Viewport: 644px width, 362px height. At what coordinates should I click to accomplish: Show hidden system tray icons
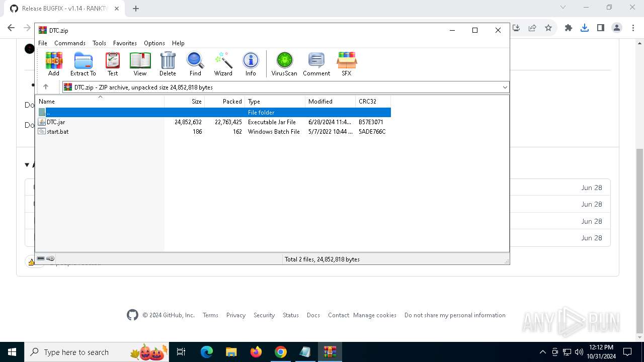coord(542,352)
